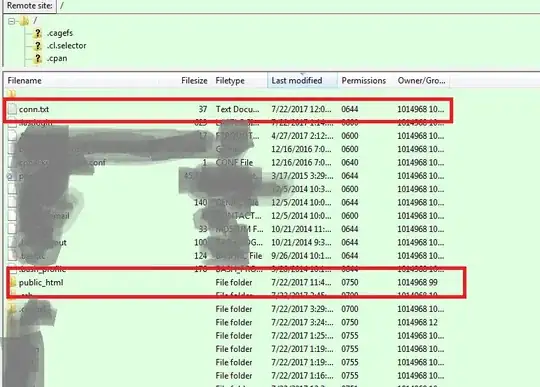
Task: Collapse the root "/" tree node
Action: [x=12, y=21]
